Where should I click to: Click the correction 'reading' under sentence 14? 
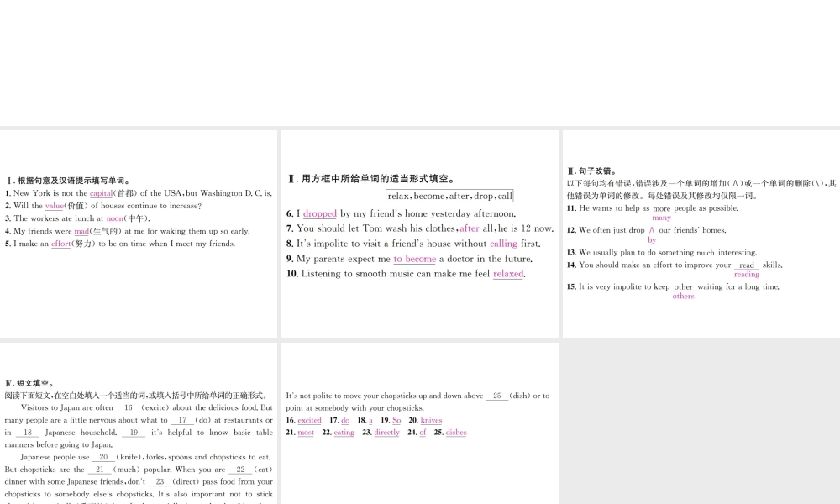tap(747, 274)
